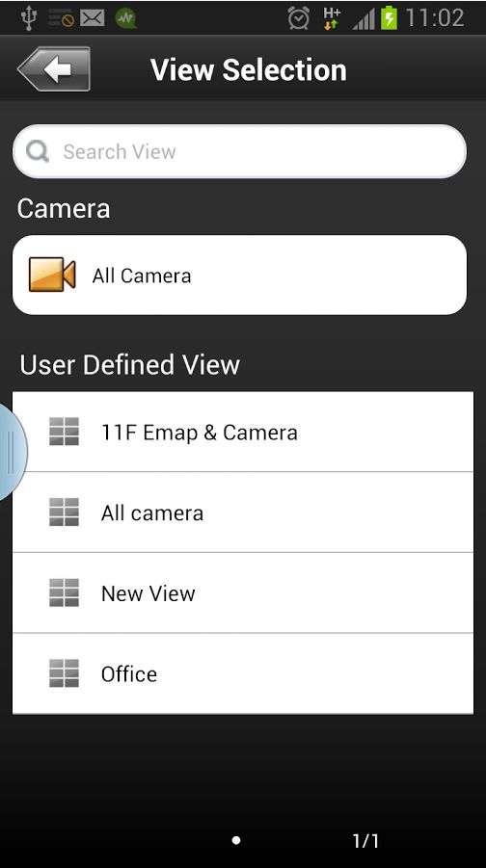Choose the Office view
The width and height of the screenshot is (486, 868).
click(243, 673)
